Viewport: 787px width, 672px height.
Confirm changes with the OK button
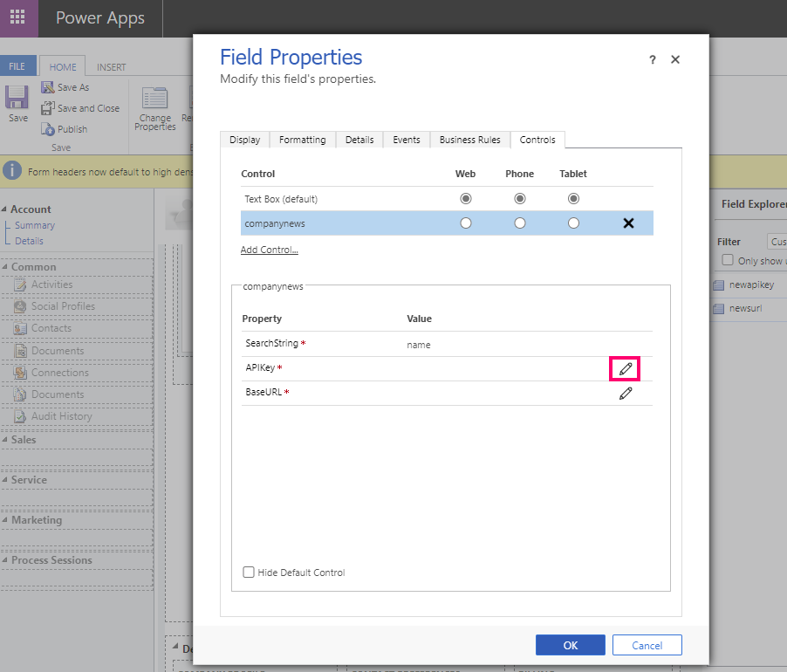click(570, 645)
